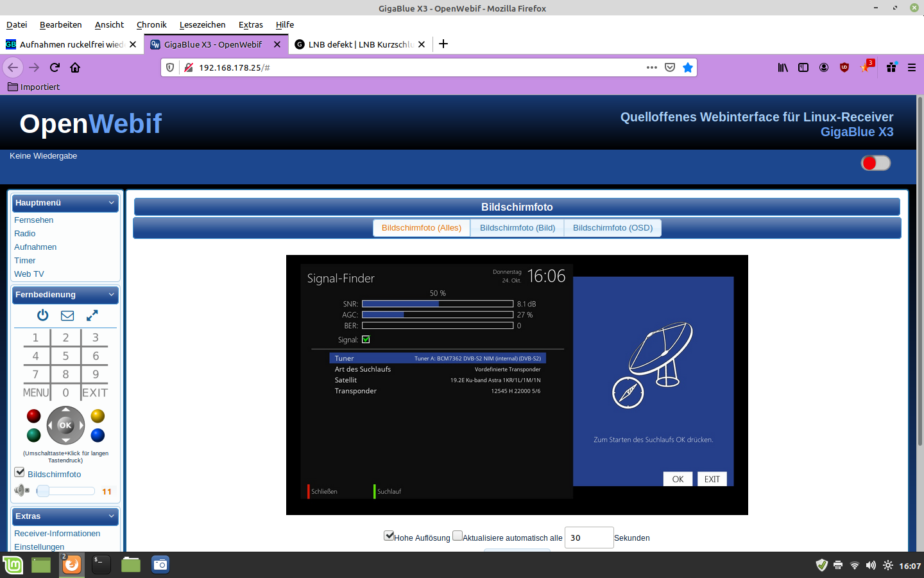
Task: Bookmark star icon in address bar
Action: pyautogui.click(x=688, y=67)
